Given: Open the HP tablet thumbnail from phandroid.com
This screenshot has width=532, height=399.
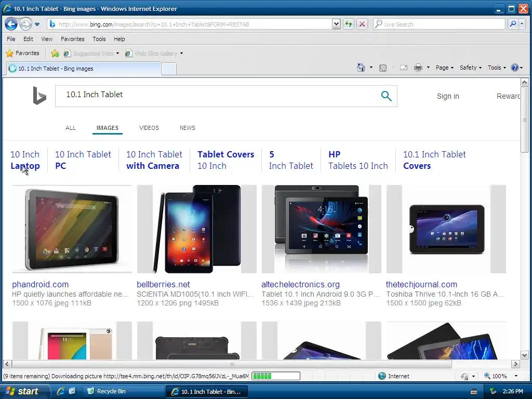Looking at the screenshot, I should [72, 229].
